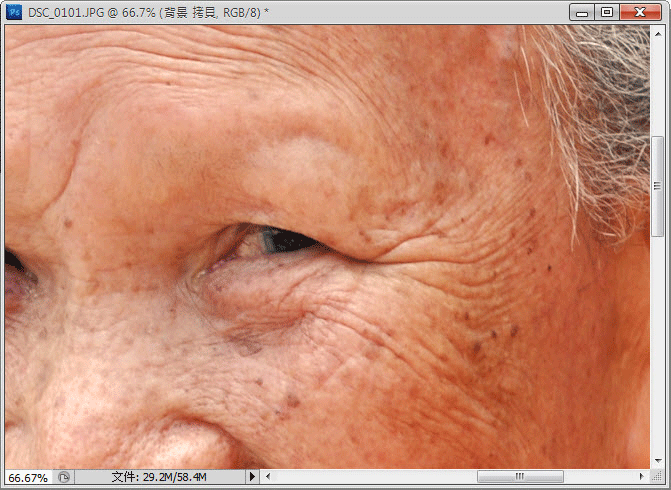The image size is (671, 490).
Task: Click horizontal scrollbar track left of thumb
Action: point(370,477)
